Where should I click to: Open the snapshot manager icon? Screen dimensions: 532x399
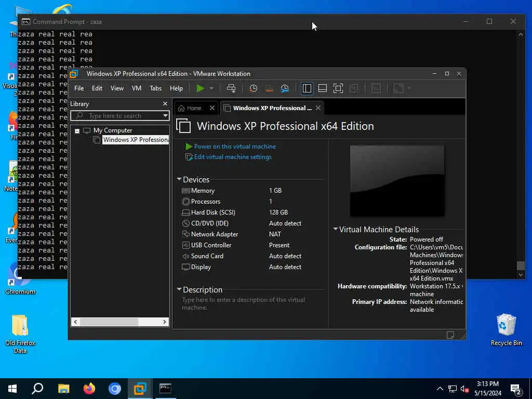(285, 88)
